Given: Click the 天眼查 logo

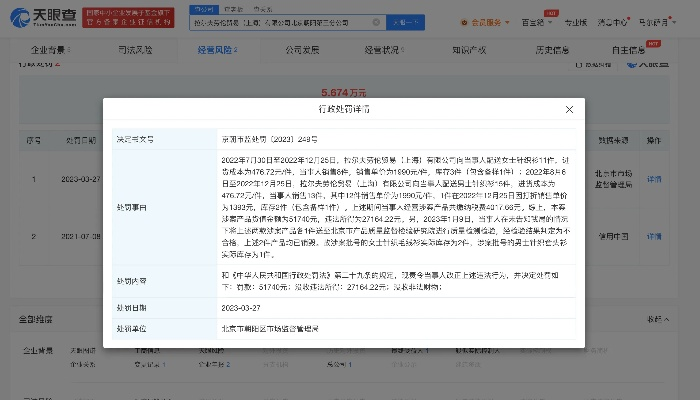Looking at the screenshot, I should tap(43, 17).
